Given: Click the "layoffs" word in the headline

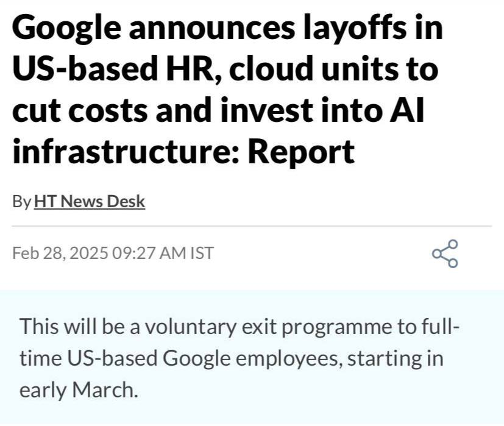Looking at the screenshot, I should click(352, 29).
